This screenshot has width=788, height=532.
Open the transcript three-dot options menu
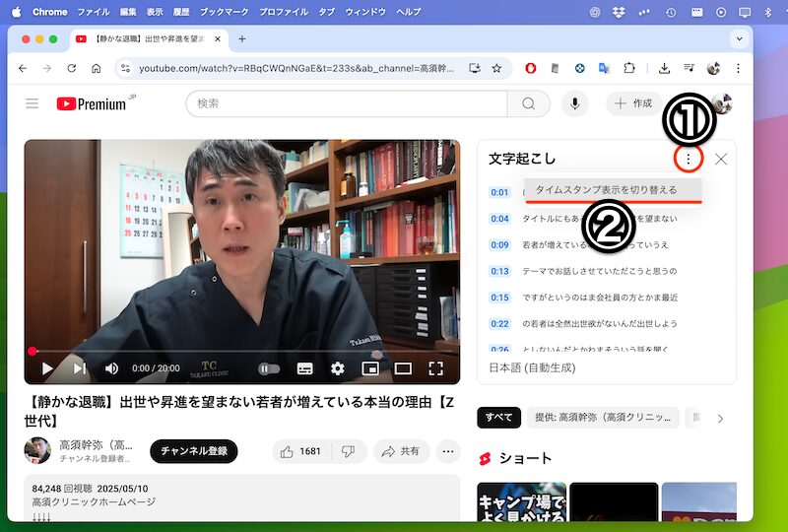(x=688, y=159)
